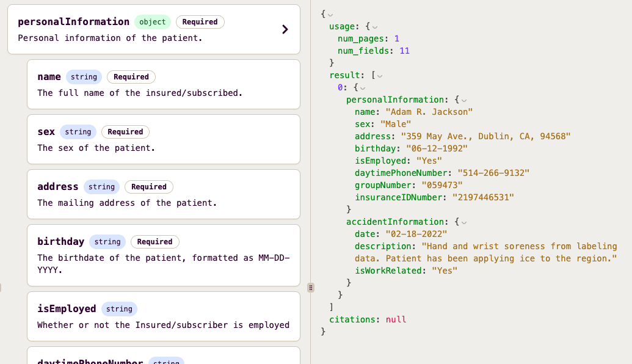
Task: Click the num_fields value 11
Action: click(404, 51)
